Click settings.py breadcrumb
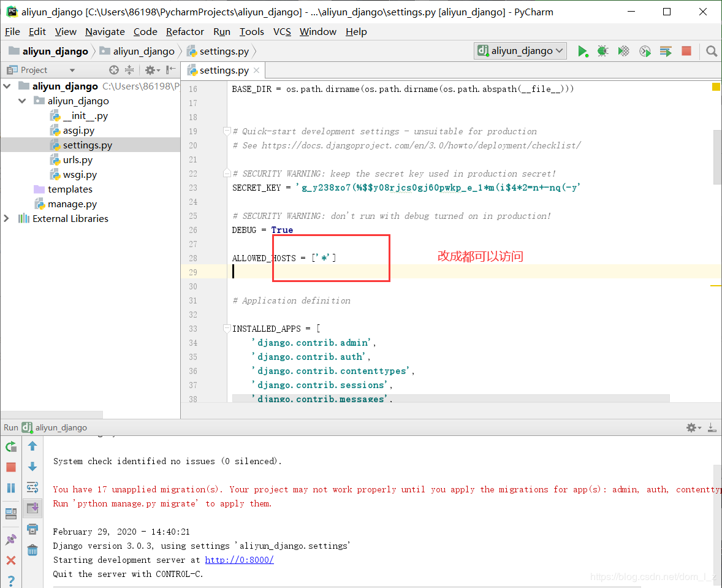 218,51
